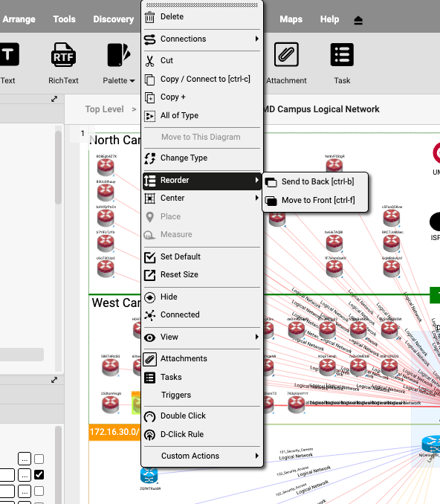Click the input field beside the checked checkbox
This screenshot has height=504, width=440.
(7, 475)
